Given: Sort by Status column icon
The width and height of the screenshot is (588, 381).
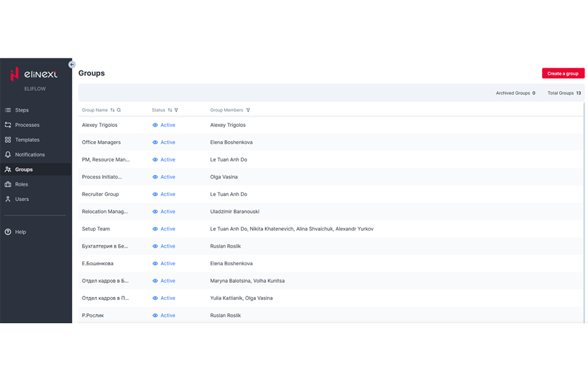Looking at the screenshot, I should pyautogui.click(x=170, y=110).
